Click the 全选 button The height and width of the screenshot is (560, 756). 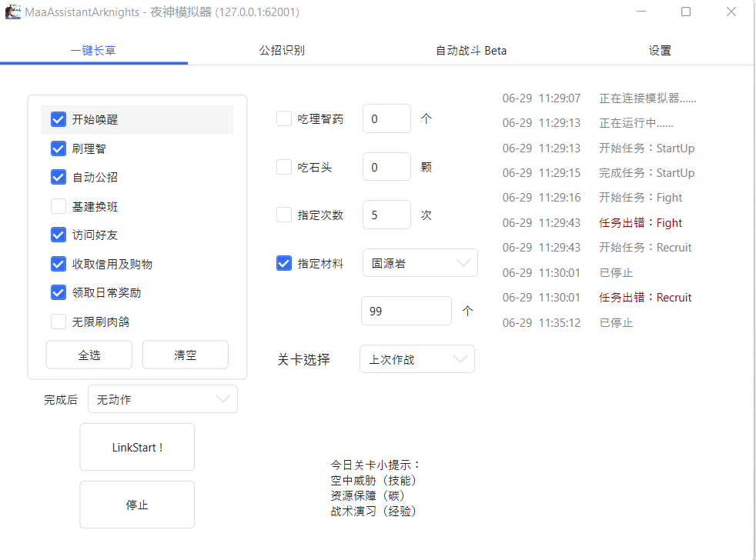tap(89, 355)
